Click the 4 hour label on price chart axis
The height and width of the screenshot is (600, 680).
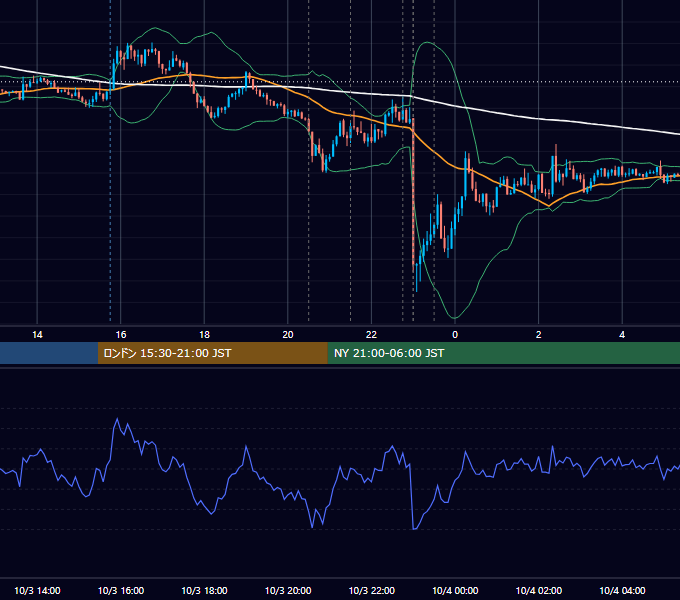coord(622,335)
